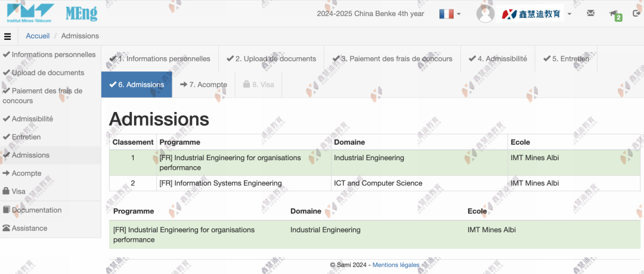Click the ranking 1 cell
The width and height of the screenshot is (644, 274).
pos(132,163)
